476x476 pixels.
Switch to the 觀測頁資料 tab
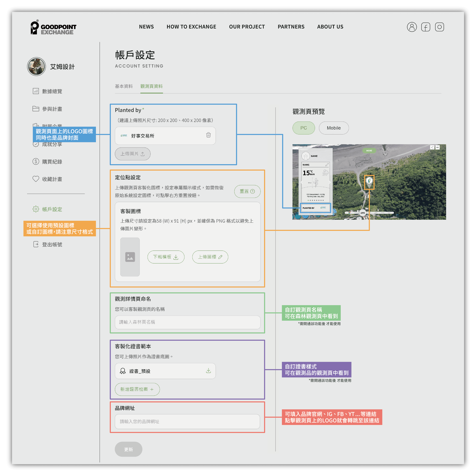(x=152, y=86)
